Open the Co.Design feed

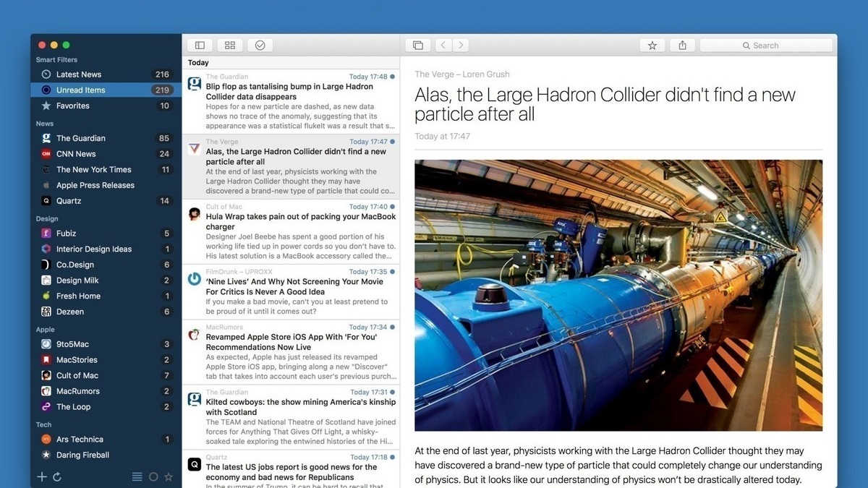point(106,265)
